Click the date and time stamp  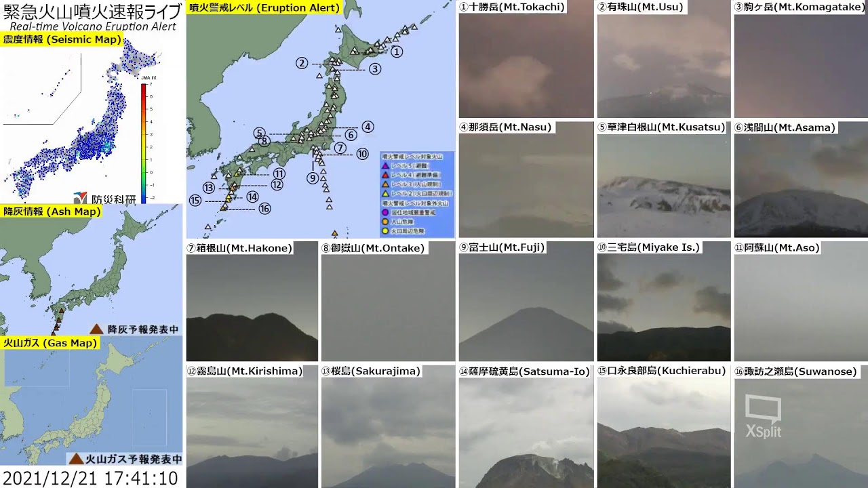[x=91, y=478]
